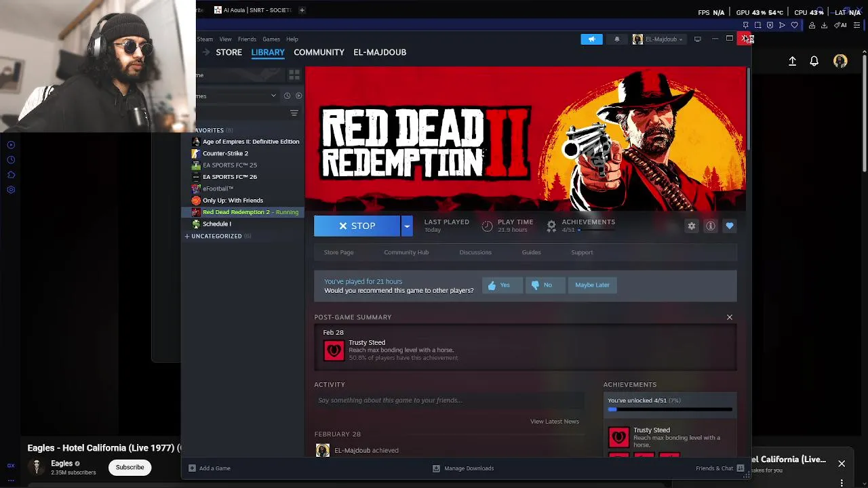Open Discussions link
The width and height of the screenshot is (868, 488).
(x=475, y=252)
